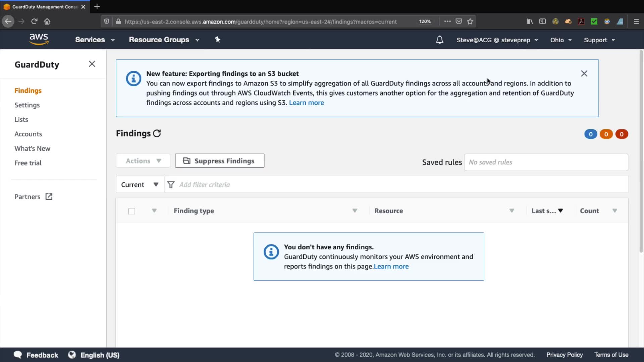Click the AWS notifications bell icon
The height and width of the screenshot is (362, 644).
439,40
